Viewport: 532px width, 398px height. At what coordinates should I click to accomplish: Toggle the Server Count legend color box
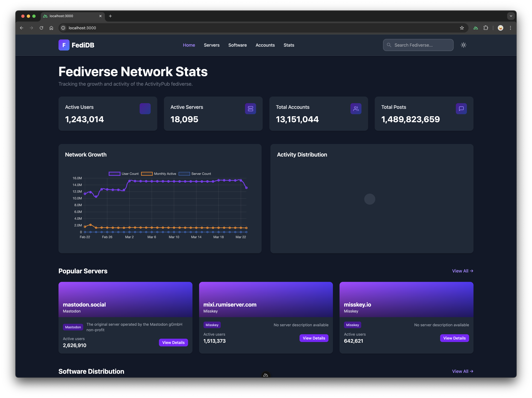pos(184,174)
